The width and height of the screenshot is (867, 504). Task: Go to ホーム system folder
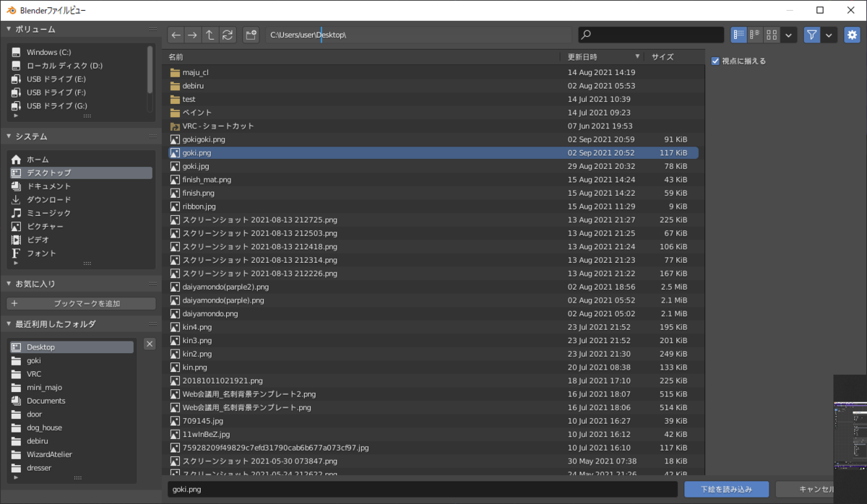[81, 160]
